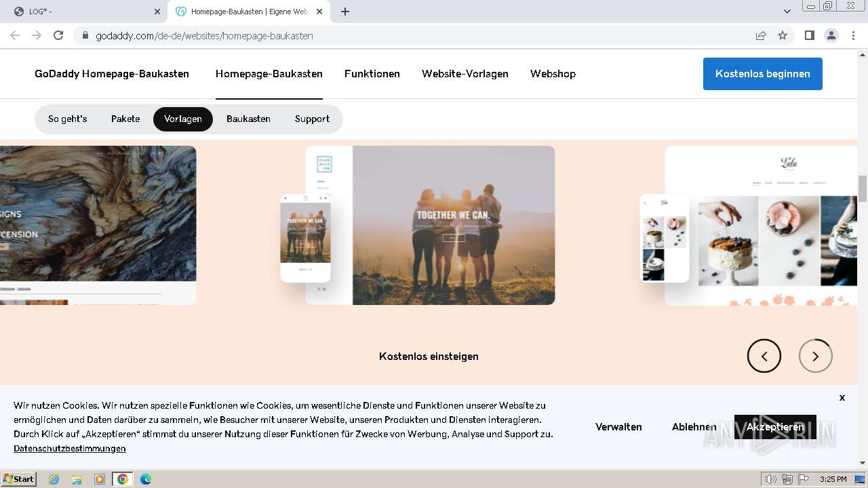This screenshot has width=868, height=488.
Task: Switch to the LOG* tab
Action: click(x=85, y=12)
